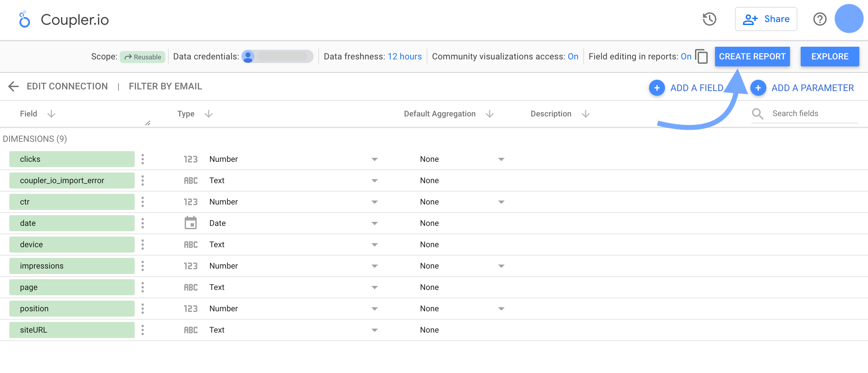Change data freshness 12 hours setting
868x373 pixels.
404,56
